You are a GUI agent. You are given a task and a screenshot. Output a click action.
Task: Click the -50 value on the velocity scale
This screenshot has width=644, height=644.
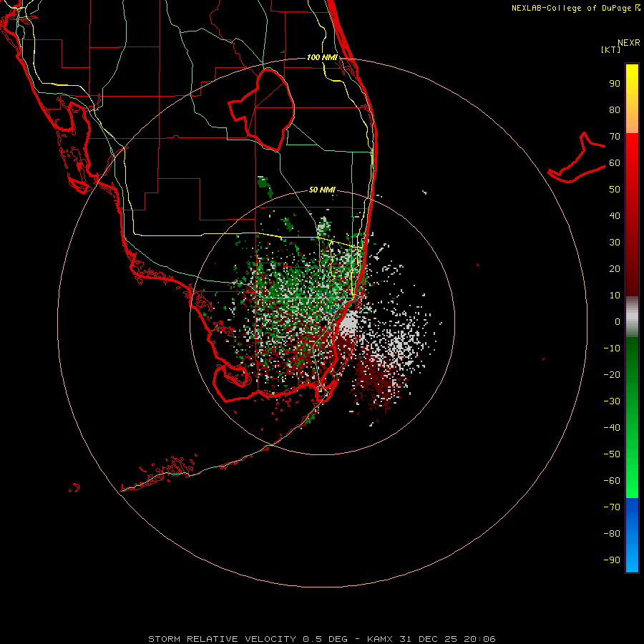coord(612,454)
